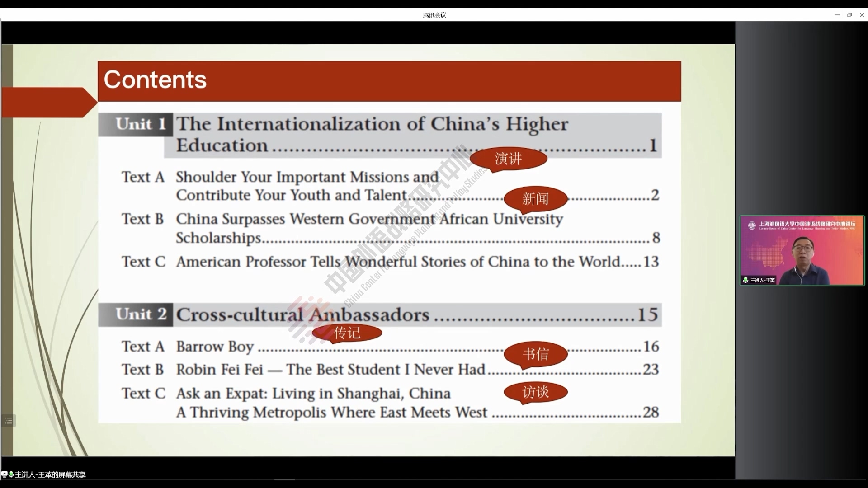This screenshot has width=868, height=488.
Task: Click the Unit 2 Cross-cultural Ambassadors heading
Action: click(303, 315)
